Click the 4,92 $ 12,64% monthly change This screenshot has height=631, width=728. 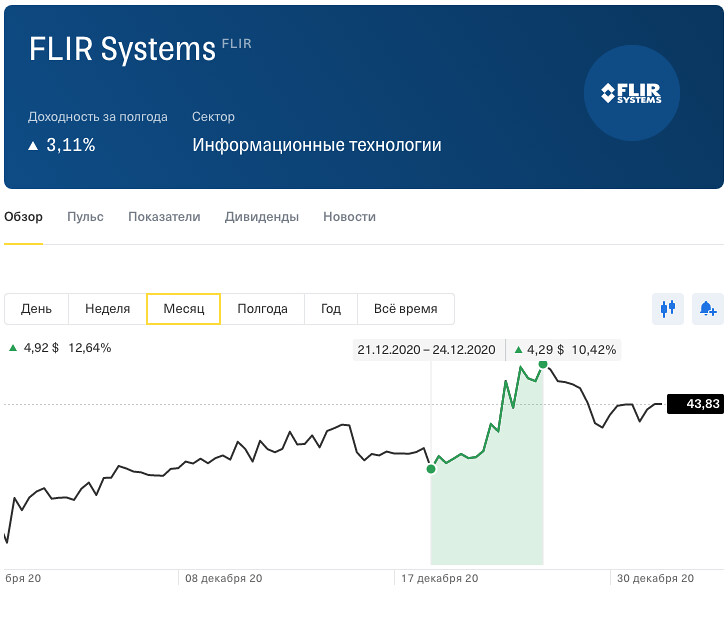[x=60, y=348]
